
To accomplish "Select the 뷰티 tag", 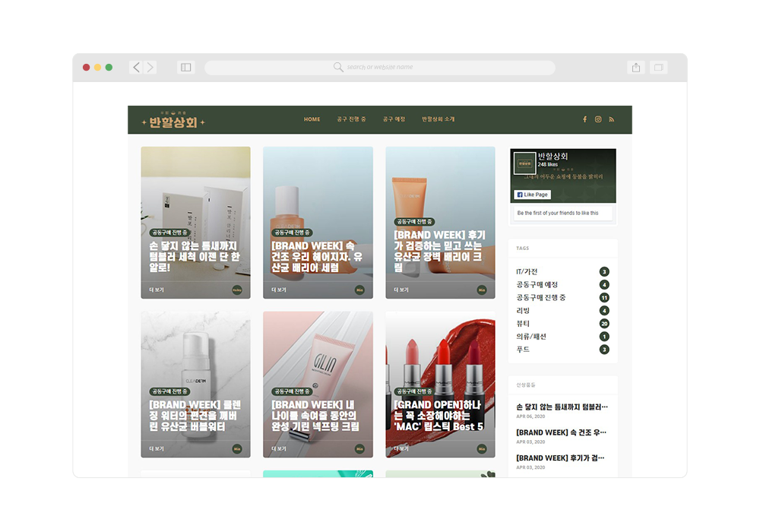I will click(523, 324).
